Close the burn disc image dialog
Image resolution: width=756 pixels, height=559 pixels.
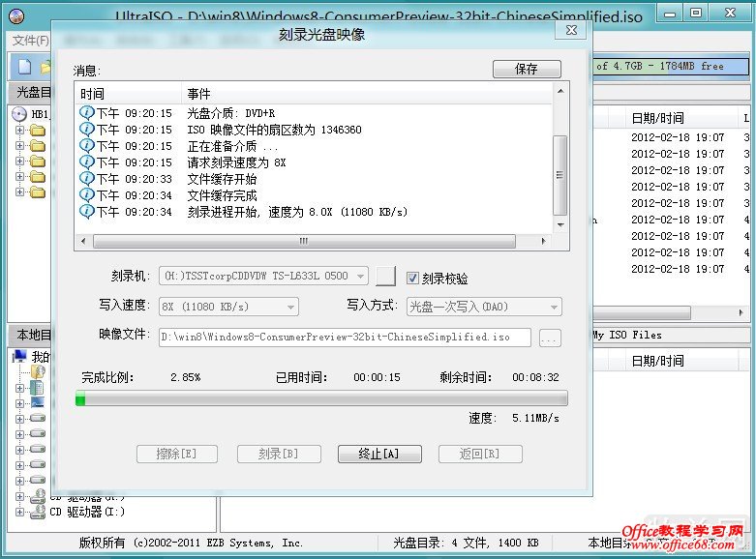[x=571, y=30]
